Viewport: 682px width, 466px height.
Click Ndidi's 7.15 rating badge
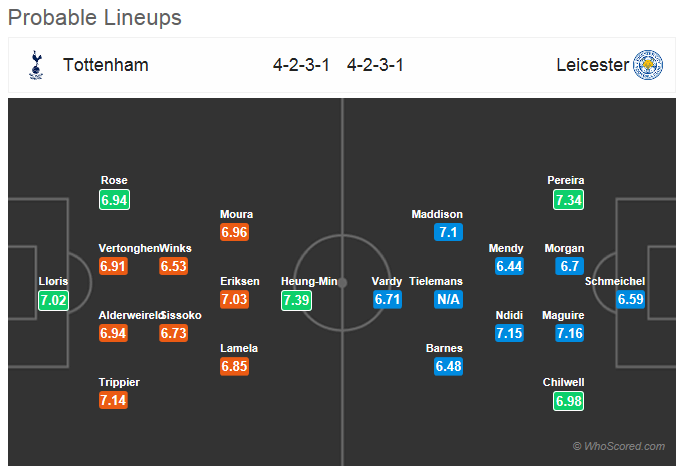click(x=509, y=333)
